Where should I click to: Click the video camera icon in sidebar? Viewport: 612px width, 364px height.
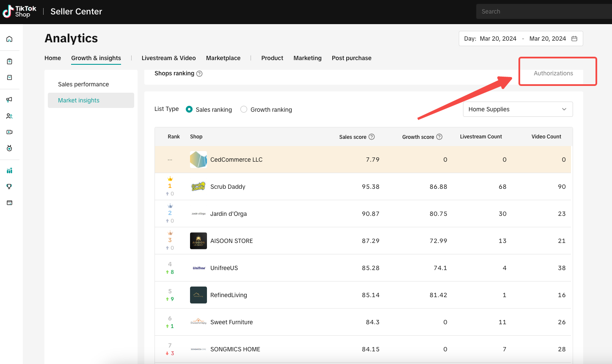(x=9, y=132)
